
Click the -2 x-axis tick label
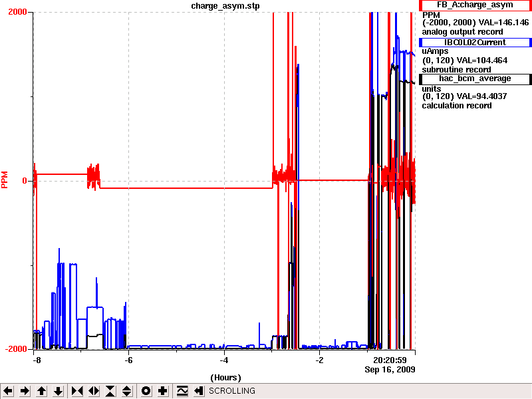click(x=319, y=360)
